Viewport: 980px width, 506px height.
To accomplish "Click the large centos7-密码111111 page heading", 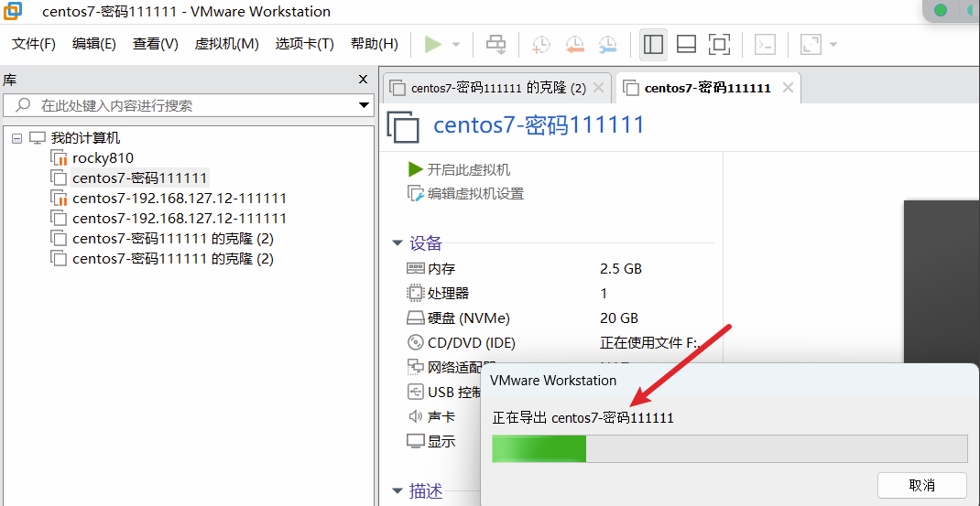I will [x=539, y=125].
